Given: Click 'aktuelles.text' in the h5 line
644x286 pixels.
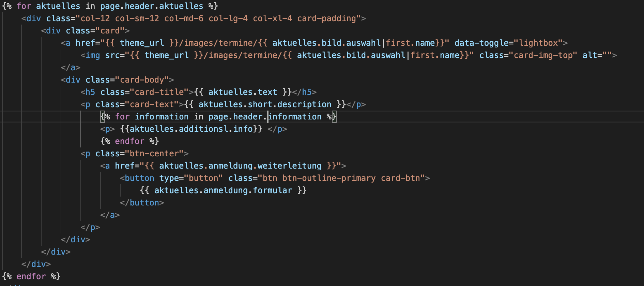Looking at the screenshot, I should (x=243, y=92).
